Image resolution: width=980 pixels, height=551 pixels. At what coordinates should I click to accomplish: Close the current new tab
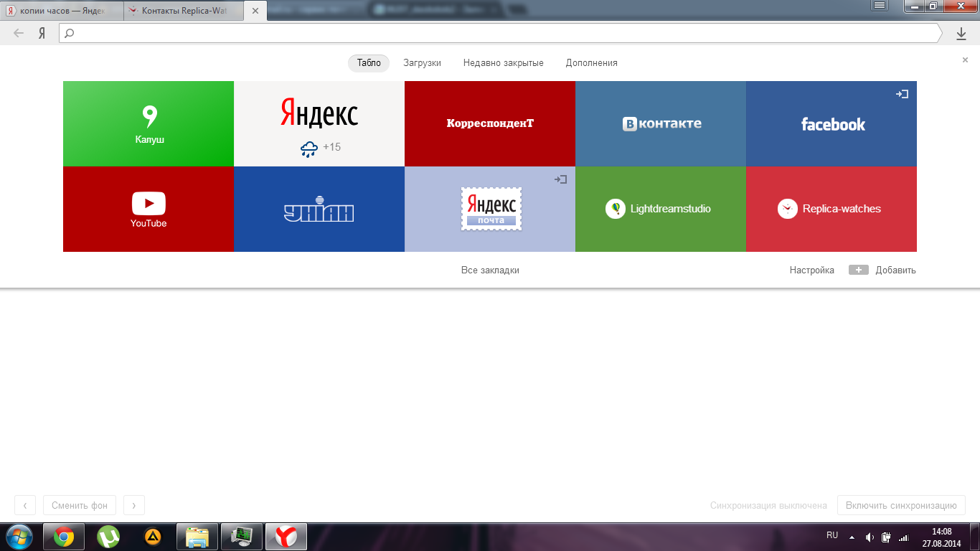[x=255, y=11]
